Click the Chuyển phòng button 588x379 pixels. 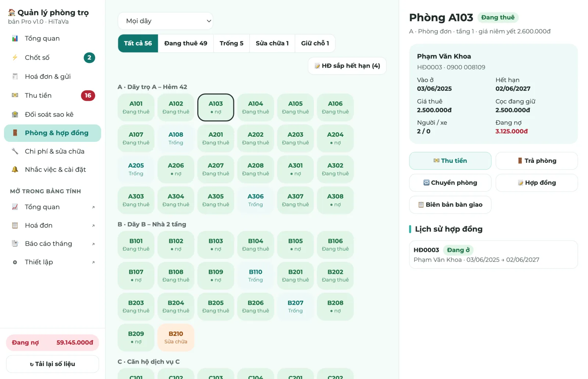(x=450, y=183)
